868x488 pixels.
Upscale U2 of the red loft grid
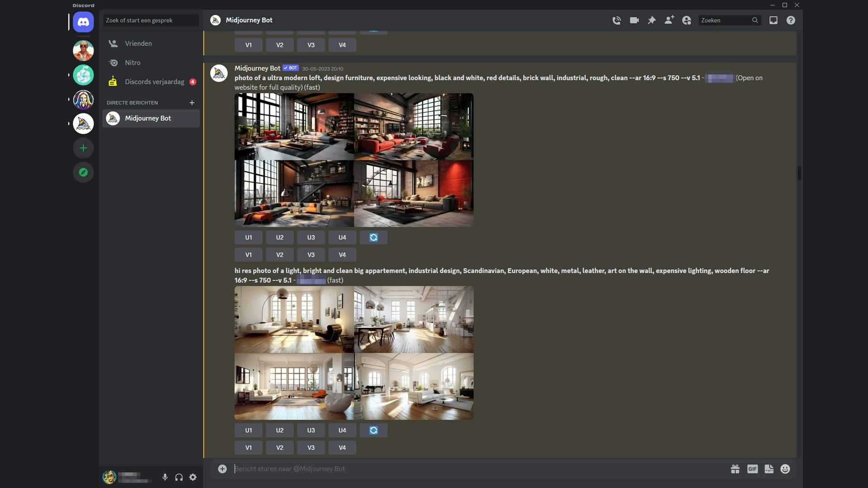[x=279, y=237]
